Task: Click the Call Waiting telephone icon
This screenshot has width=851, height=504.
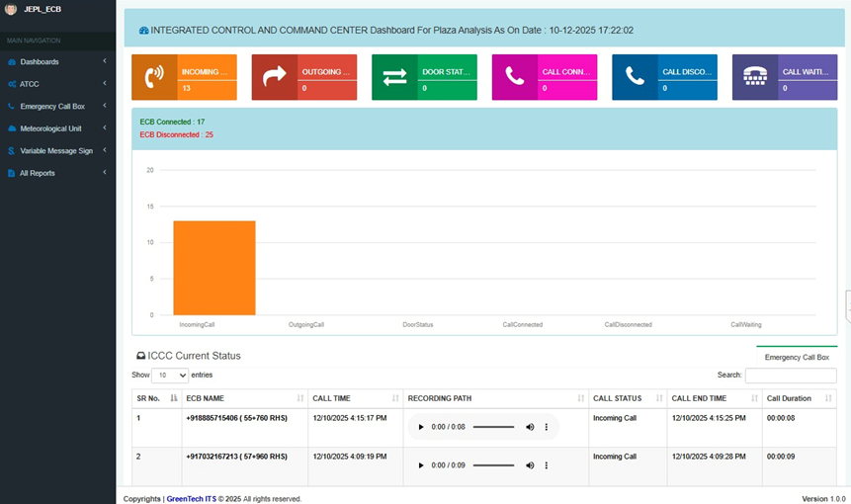Action: pos(754,77)
